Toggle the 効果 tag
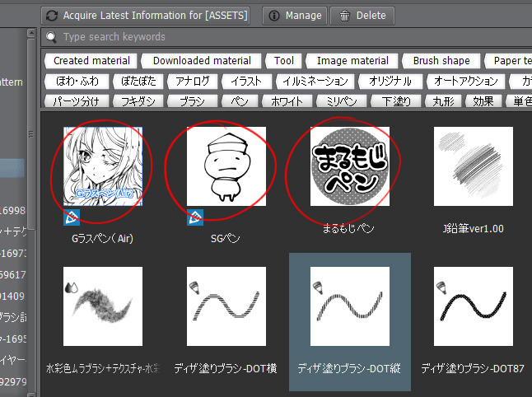The image size is (532, 397). [483, 100]
